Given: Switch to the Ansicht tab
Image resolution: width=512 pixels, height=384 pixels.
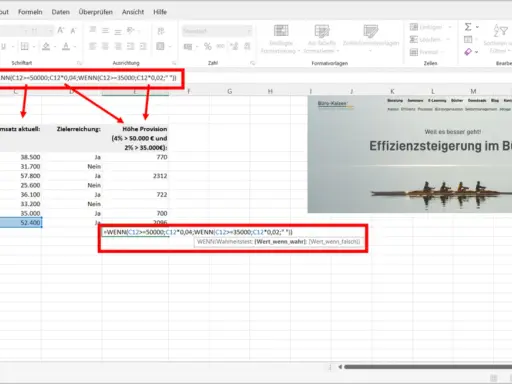Looking at the screenshot, I should click(133, 12).
